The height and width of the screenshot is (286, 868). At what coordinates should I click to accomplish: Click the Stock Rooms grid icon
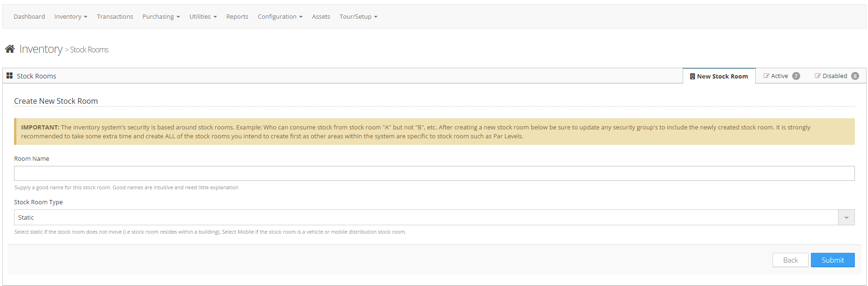(x=9, y=76)
